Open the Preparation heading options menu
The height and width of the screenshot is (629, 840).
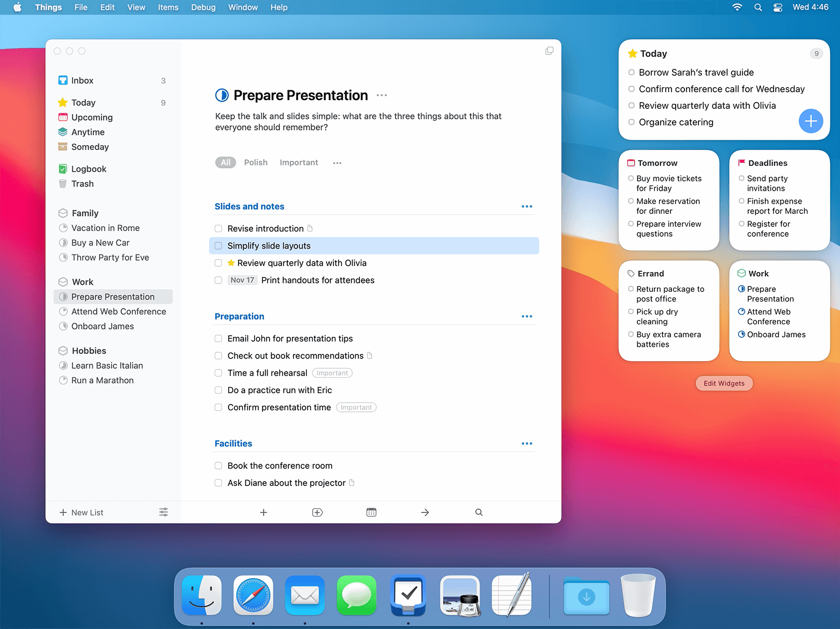click(x=527, y=316)
